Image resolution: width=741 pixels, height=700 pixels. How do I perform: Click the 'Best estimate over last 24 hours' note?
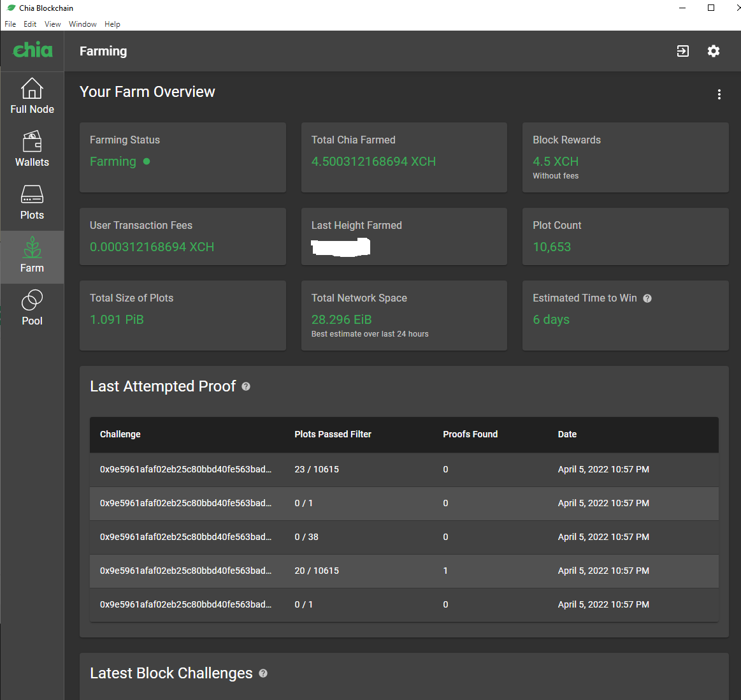tap(370, 334)
